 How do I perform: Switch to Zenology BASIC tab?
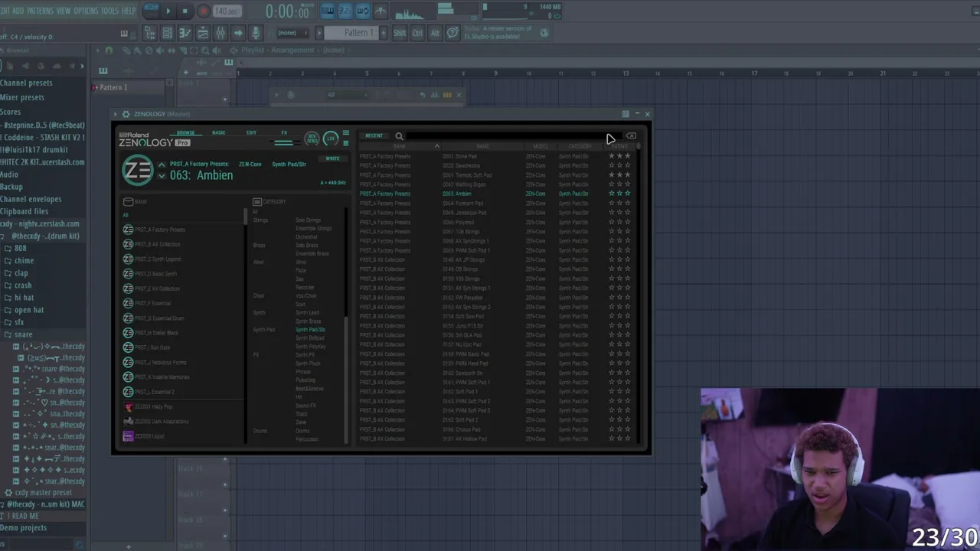pyautogui.click(x=219, y=133)
